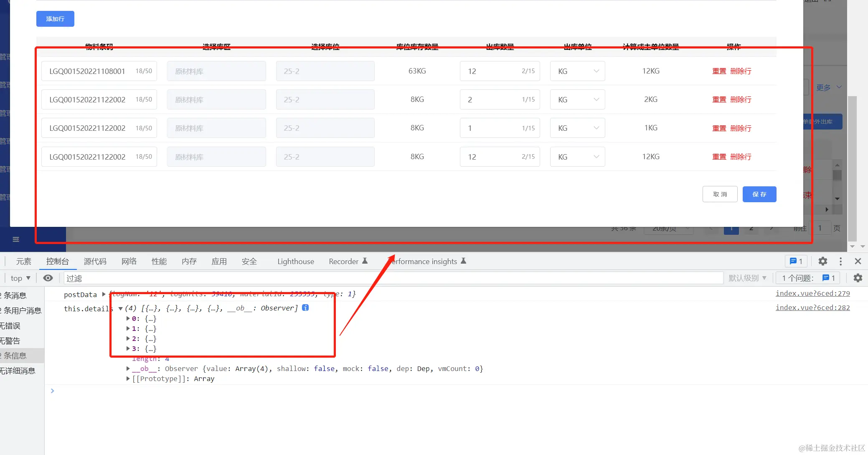This screenshot has height=455, width=868.
Task: Open DevTools three-dot more options menu
Action: tap(840, 261)
